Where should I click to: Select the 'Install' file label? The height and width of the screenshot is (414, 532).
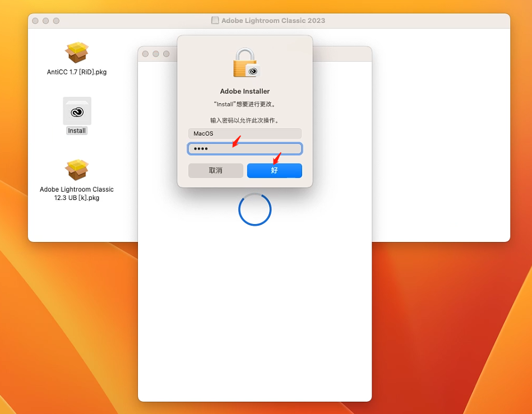tap(77, 131)
